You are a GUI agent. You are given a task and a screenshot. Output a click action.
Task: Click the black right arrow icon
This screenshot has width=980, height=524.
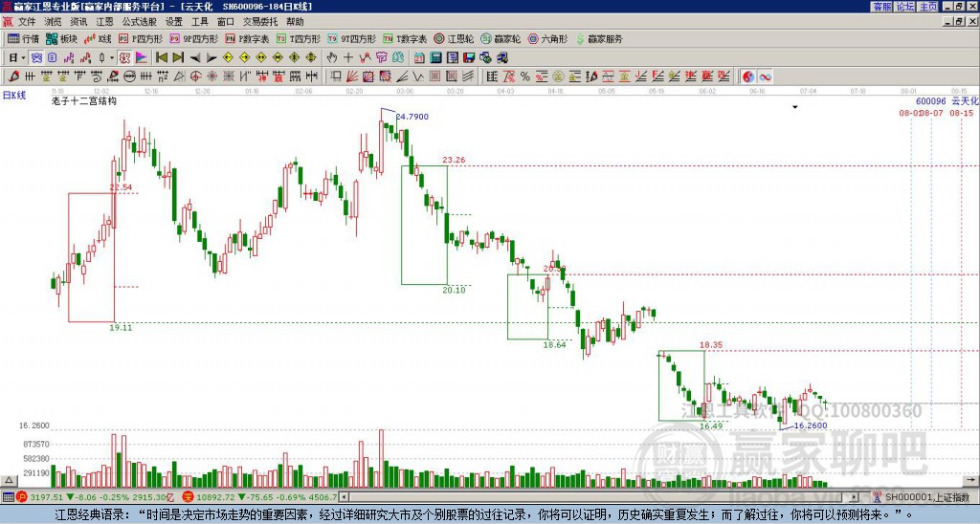point(212,58)
